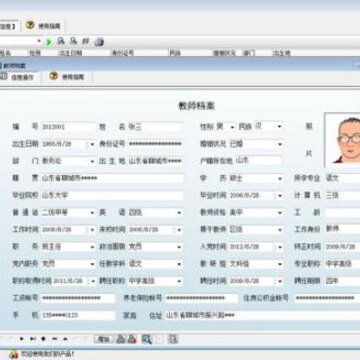Click the 手机 phone number field

(x=78, y=315)
